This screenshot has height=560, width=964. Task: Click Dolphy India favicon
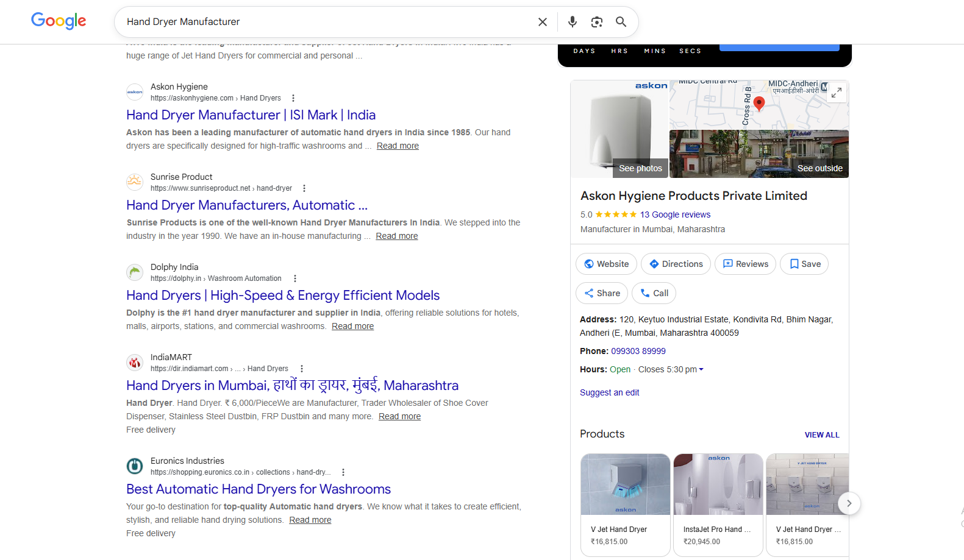135,272
